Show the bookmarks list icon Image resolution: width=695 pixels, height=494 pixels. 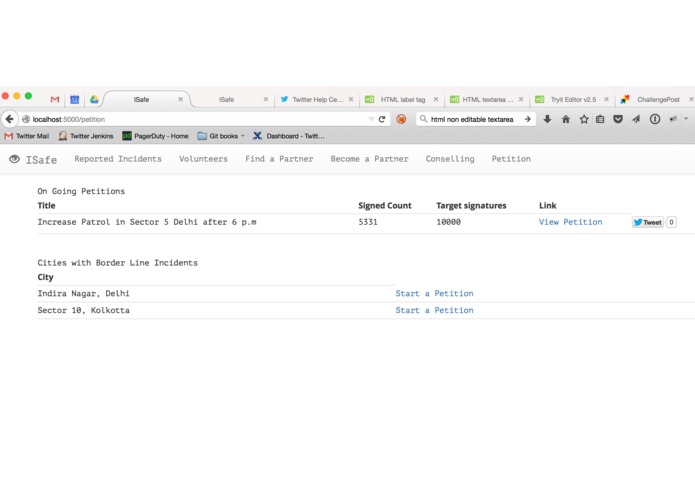600,119
